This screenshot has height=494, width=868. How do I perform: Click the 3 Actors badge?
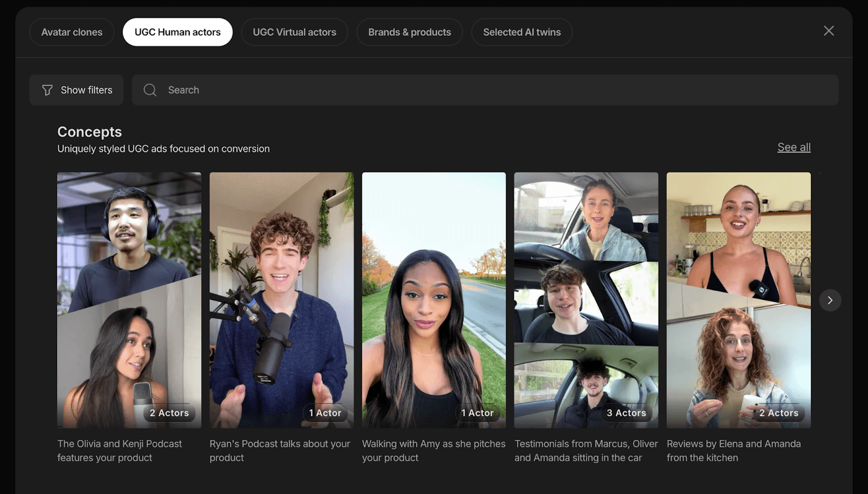[626, 413]
